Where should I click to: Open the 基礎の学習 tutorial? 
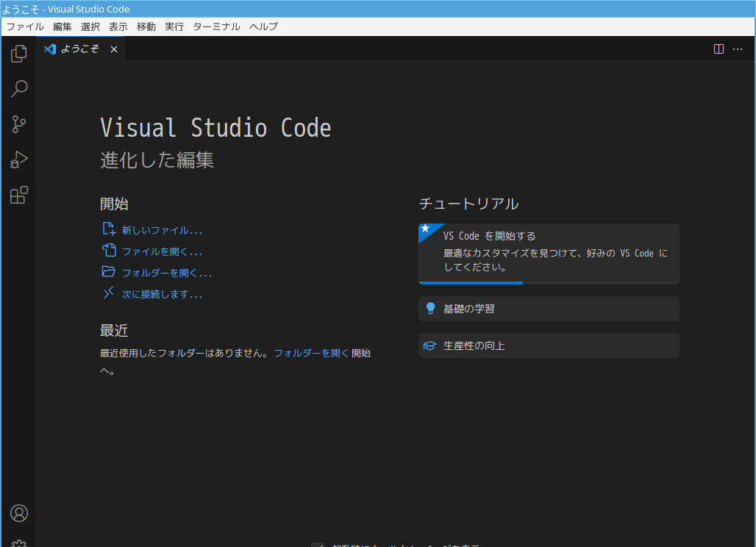pos(549,309)
